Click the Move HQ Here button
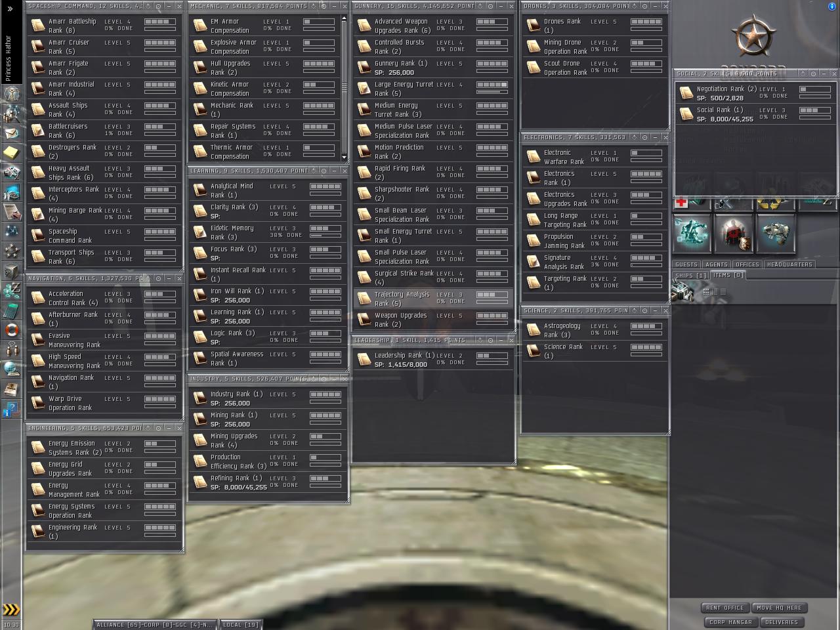The height and width of the screenshot is (630, 840). coord(780,608)
